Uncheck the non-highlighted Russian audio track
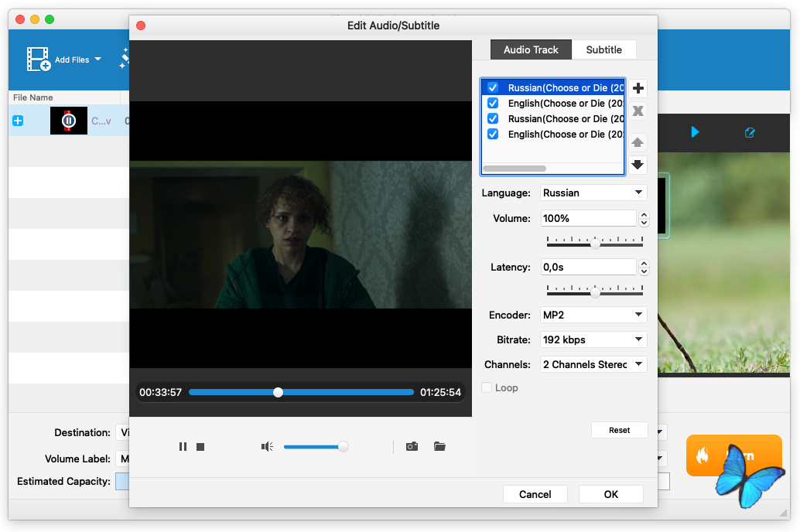This screenshot has height=532, width=800. [x=493, y=119]
